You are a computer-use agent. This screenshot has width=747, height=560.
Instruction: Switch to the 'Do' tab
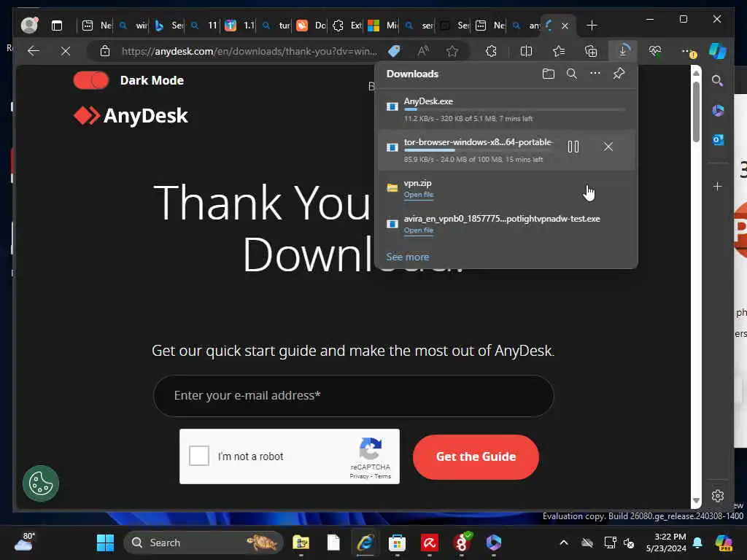pyautogui.click(x=312, y=26)
